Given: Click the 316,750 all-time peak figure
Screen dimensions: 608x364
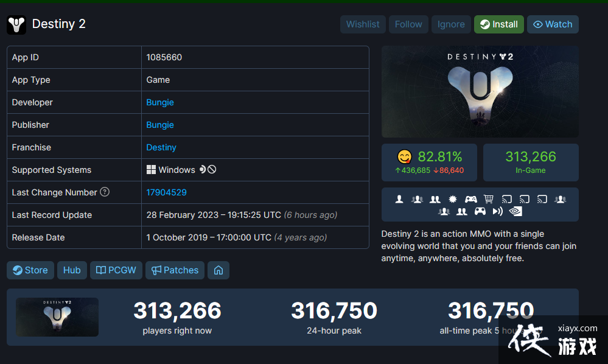Looking at the screenshot, I should coord(491,310).
